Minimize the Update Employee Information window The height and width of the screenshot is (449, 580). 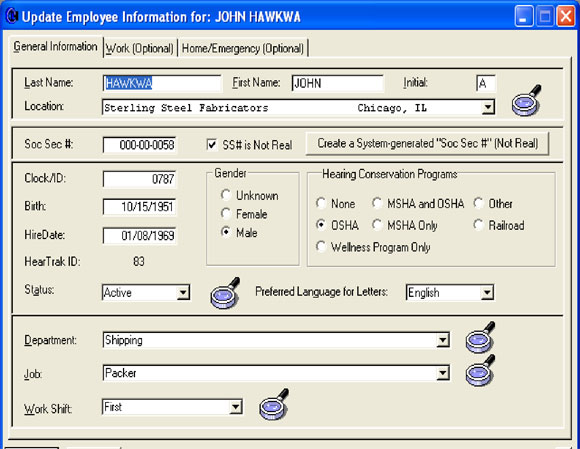pyautogui.click(x=523, y=16)
